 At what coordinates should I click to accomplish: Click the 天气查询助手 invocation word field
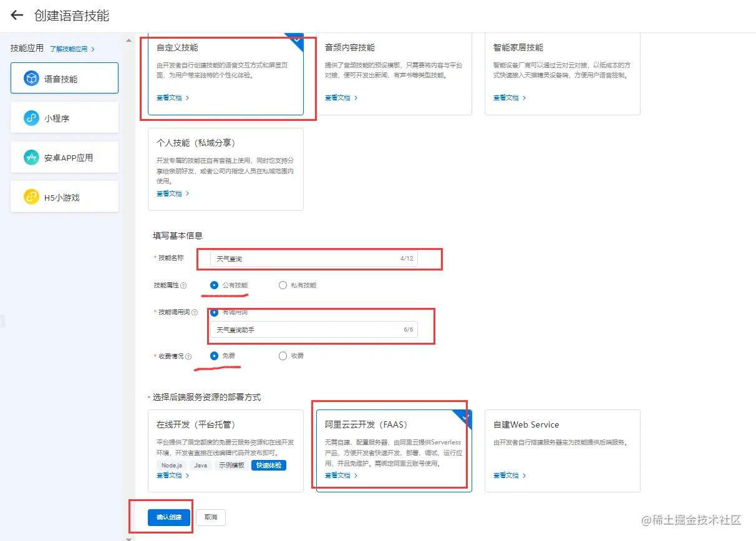[x=314, y=329]
